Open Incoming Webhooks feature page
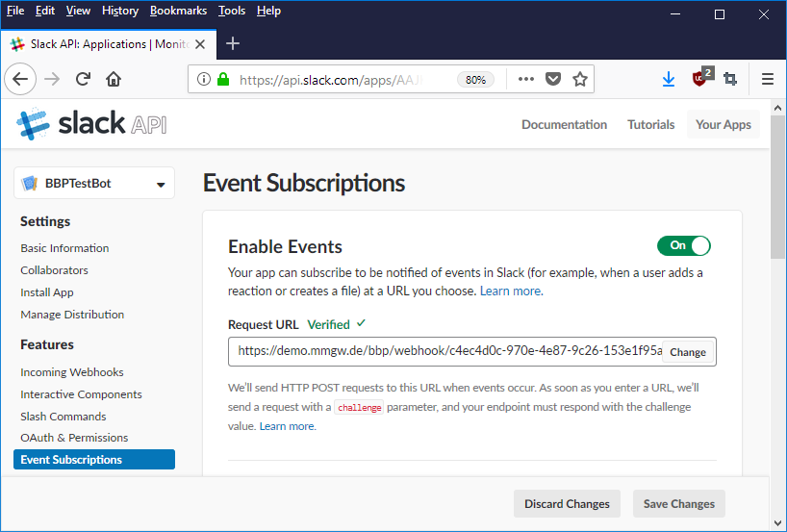The image size is (787, 532). tap(72, 372)
